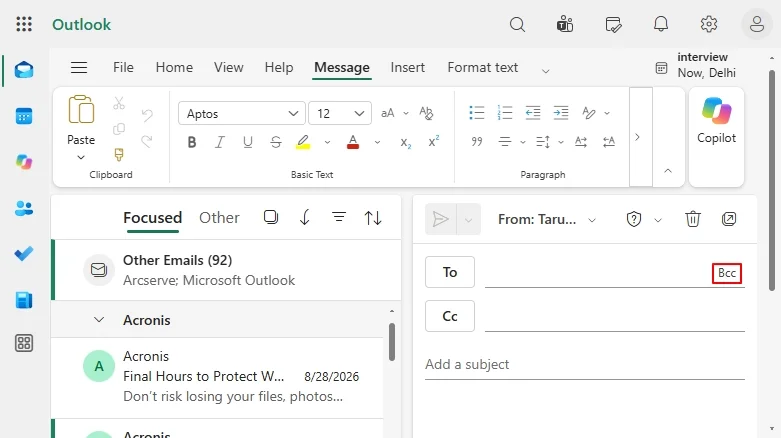Decrease indent of the paragraph
781x438 pixels.
[532, 113]
